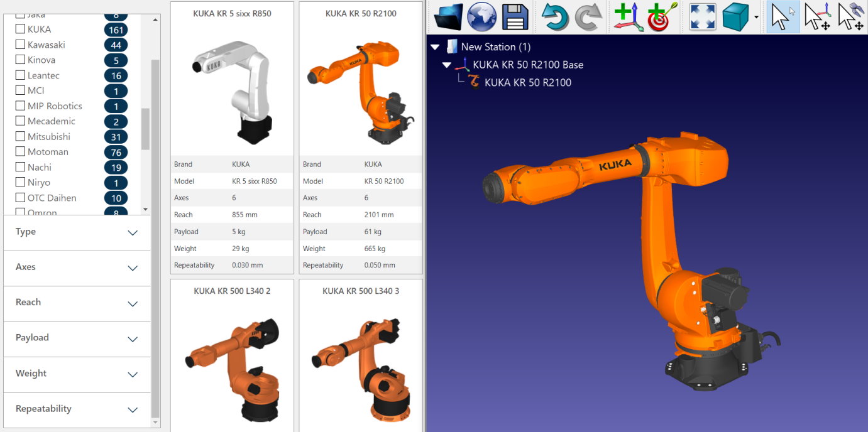Collapse the New Station (1) tree node

point(435,47)
